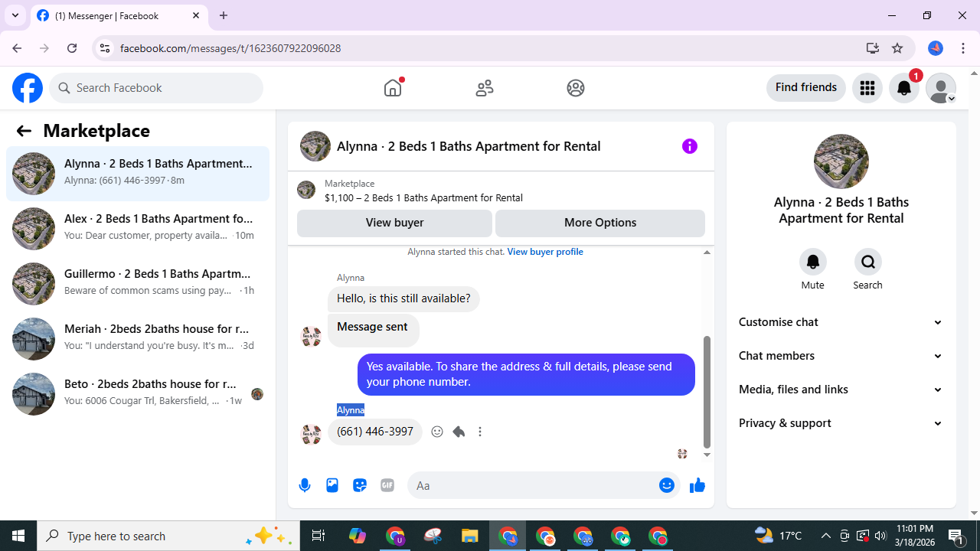Click the browser address bar URL
This screenshot has width=980, height=551.
230,48
